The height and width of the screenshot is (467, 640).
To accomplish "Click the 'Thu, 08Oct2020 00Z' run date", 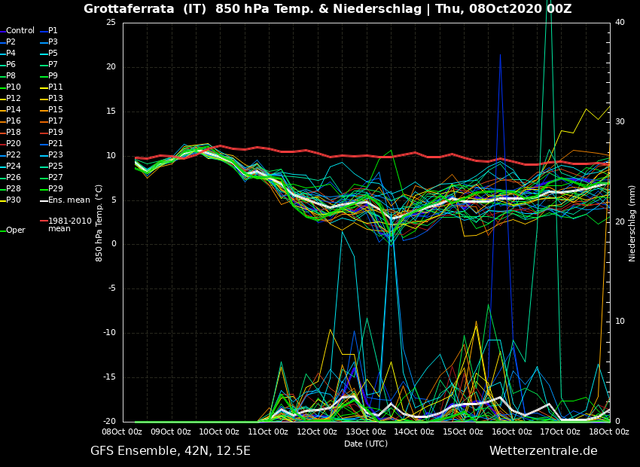I will coord(504,9).
